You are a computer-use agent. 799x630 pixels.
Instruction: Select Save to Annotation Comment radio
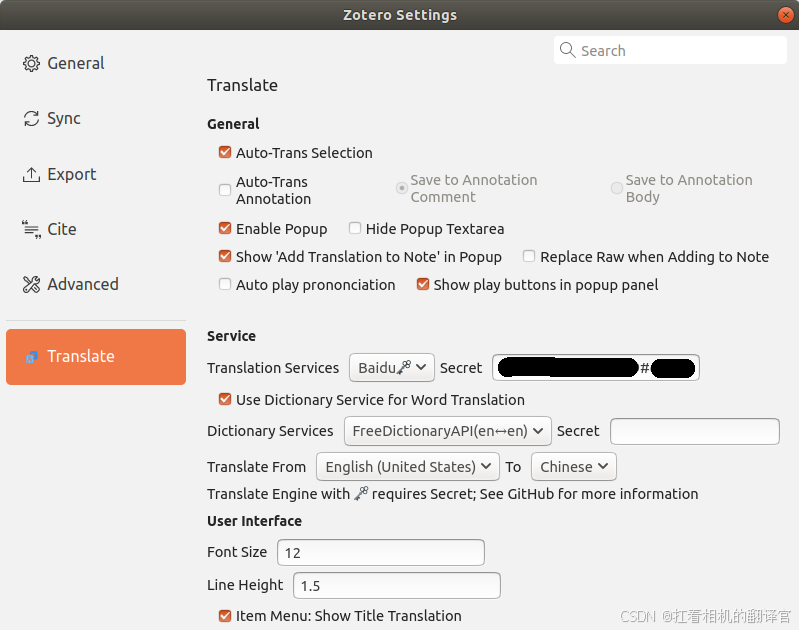402,188
